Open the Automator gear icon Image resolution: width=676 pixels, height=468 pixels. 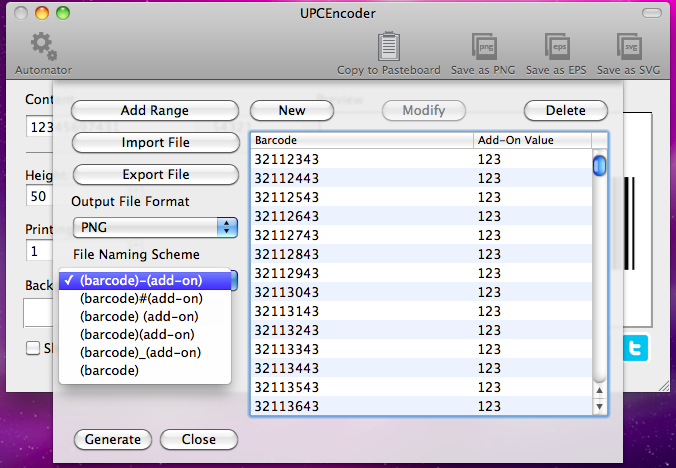(44, 47)
